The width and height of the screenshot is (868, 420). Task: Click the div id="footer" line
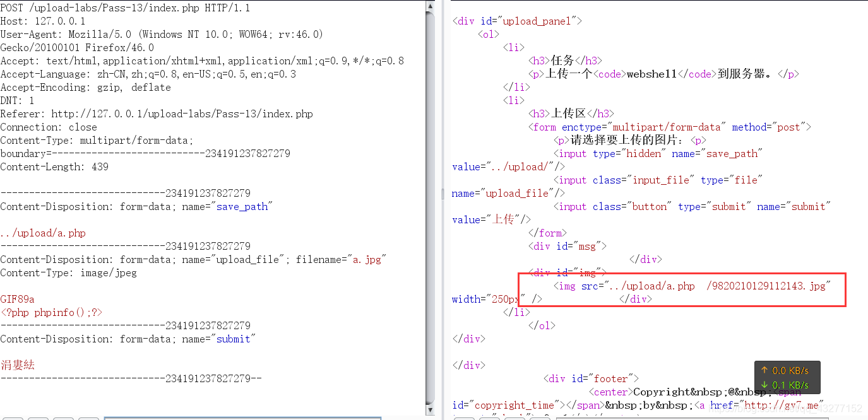(591, 379)
